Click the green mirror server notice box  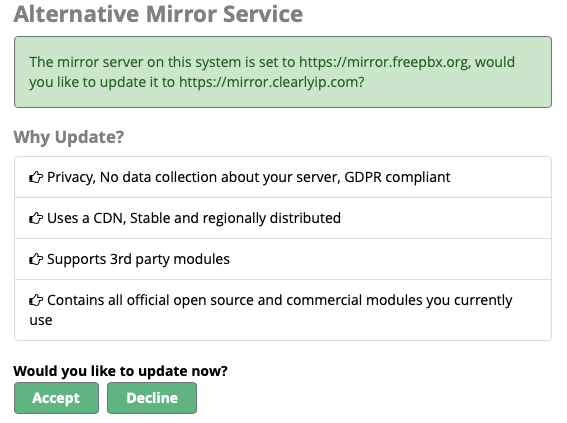tap(283, 72)
